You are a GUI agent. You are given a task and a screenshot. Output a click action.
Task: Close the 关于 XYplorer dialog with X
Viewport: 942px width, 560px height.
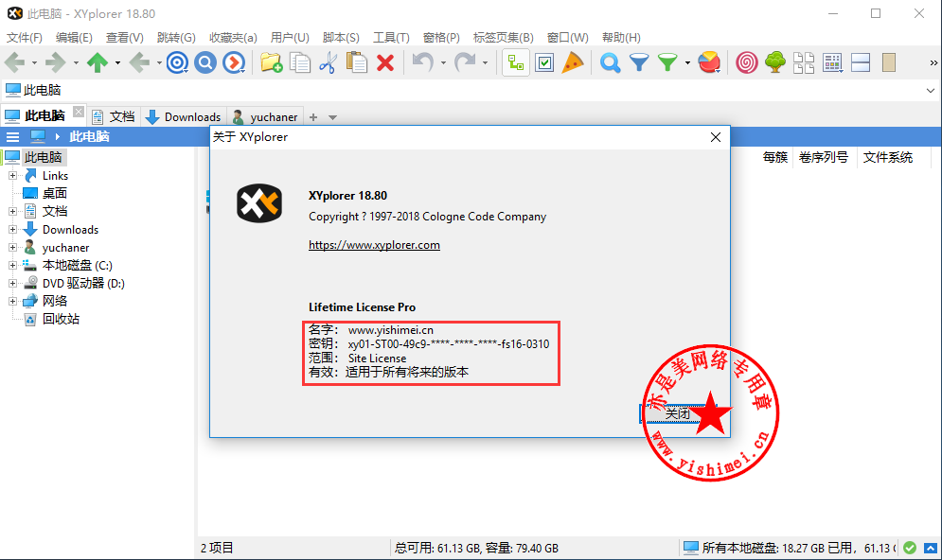[716, 137]
